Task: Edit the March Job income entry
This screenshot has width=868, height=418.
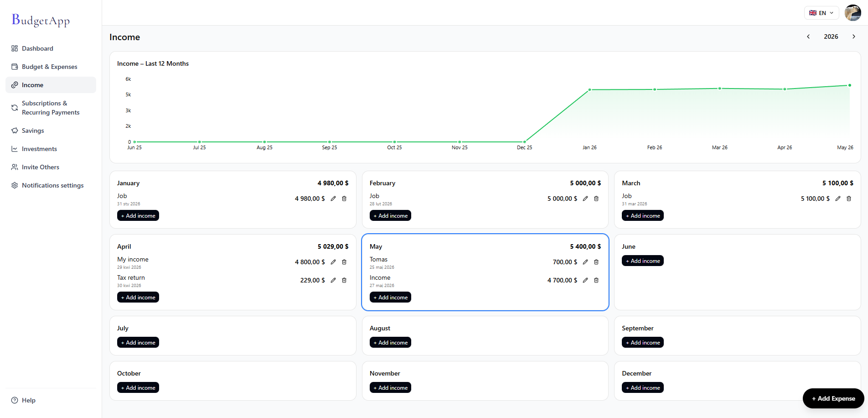Action: (838, 199)
